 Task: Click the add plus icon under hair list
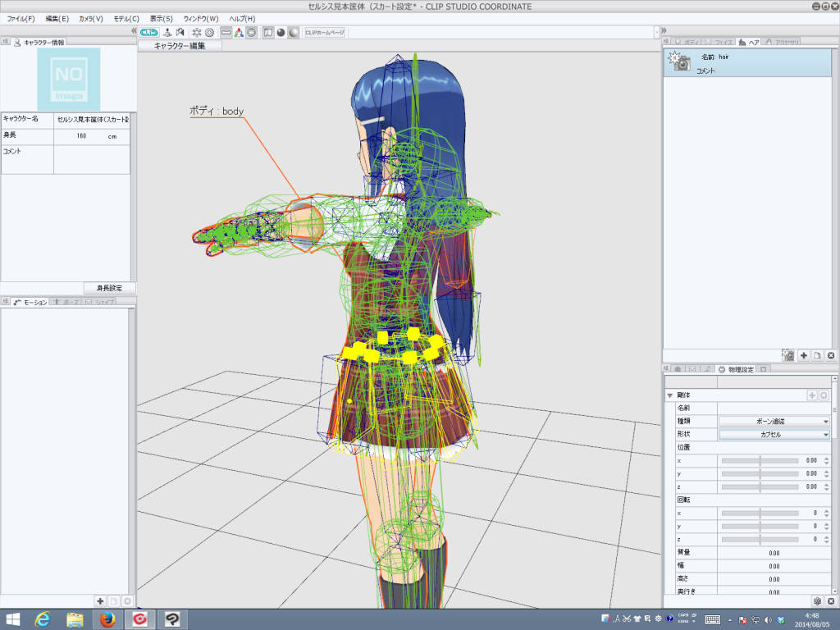point(804,355)
